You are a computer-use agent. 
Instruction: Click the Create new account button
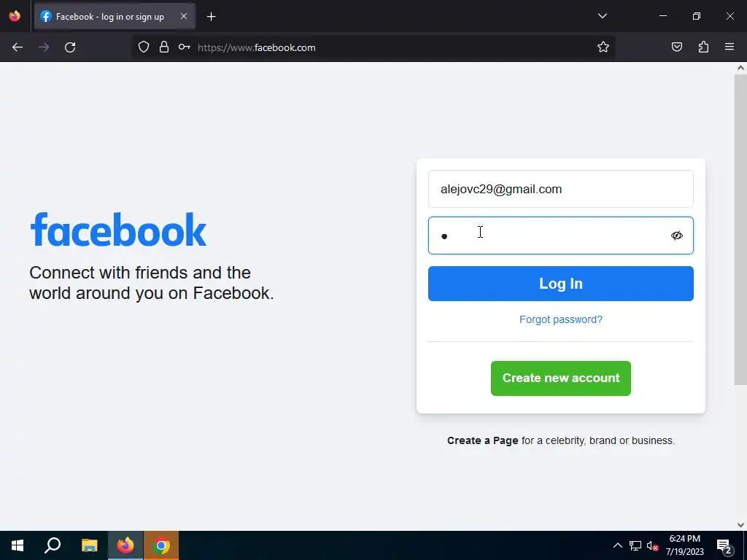click(x=561, y=378)
